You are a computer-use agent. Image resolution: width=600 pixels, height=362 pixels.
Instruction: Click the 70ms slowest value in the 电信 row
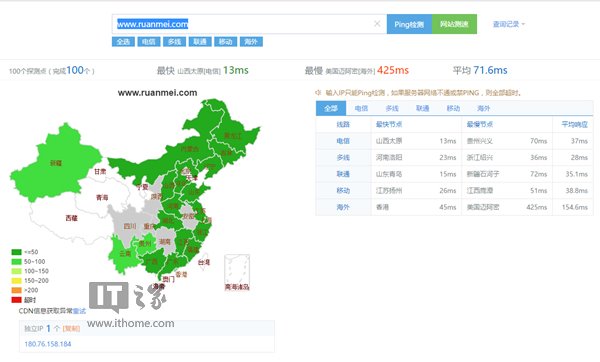(538, 141)
